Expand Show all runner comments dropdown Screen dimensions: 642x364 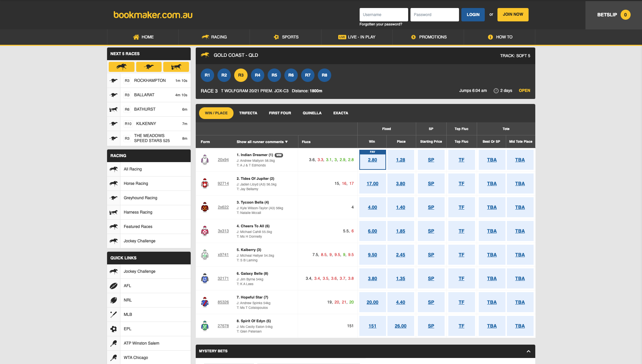click(x=262, y=142)
